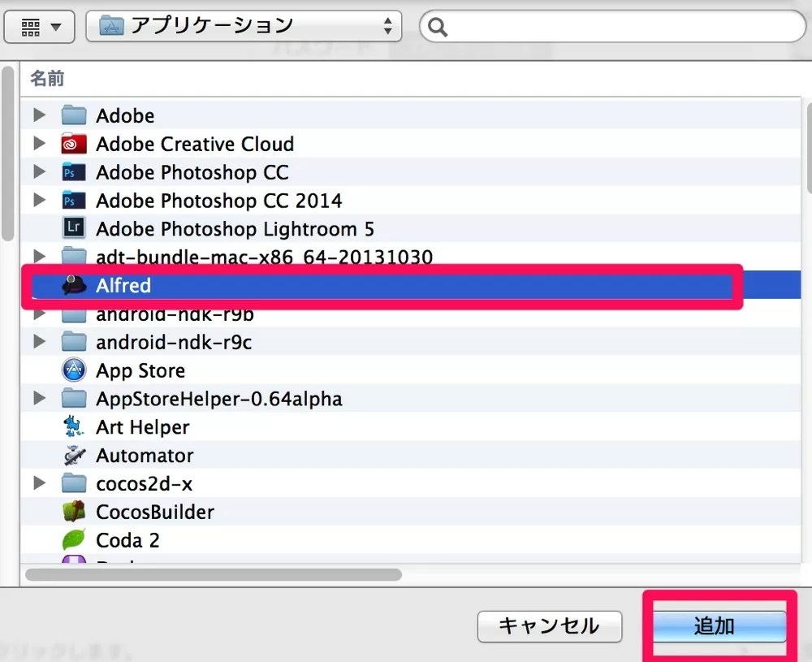Viewport: 812px width, 662px height.
Task: Select the Adobe row name
Action: tap(125, 115)
